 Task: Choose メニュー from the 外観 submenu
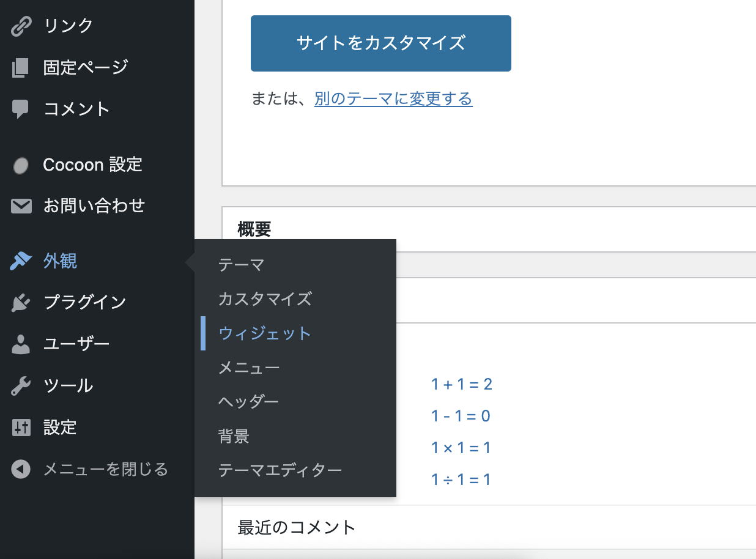[249, 368]
